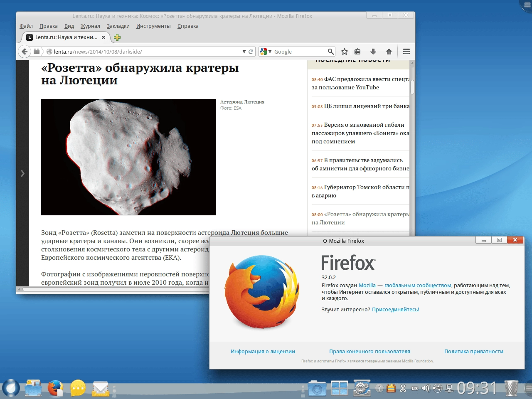This screenshot has width=532, height=399.
Task: Launch Firefox from the taskbar
Action: pos(55,388)
